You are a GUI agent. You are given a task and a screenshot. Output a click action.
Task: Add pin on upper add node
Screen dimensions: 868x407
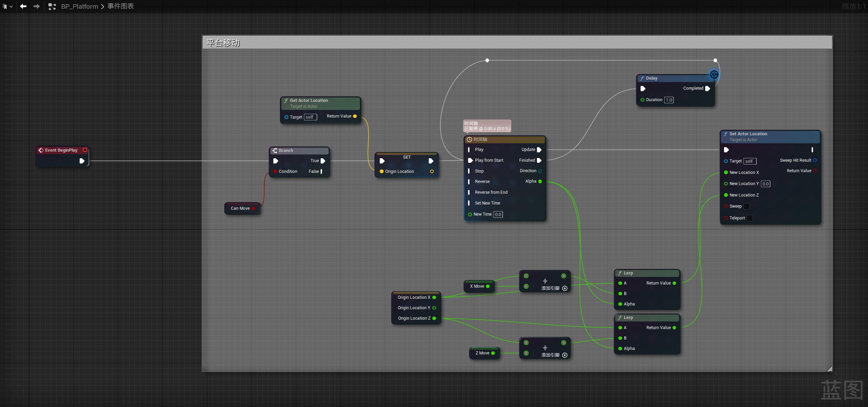tap(565, 288)
